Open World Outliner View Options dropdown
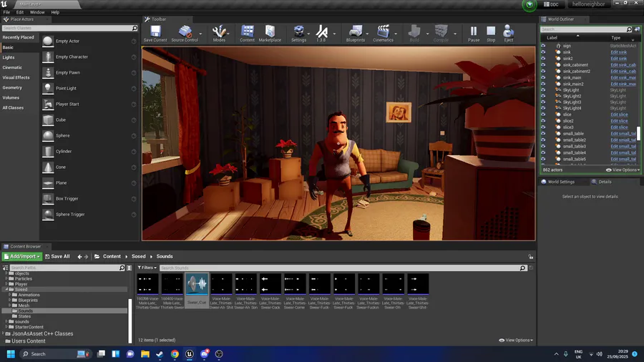 [x=623, y=170]
